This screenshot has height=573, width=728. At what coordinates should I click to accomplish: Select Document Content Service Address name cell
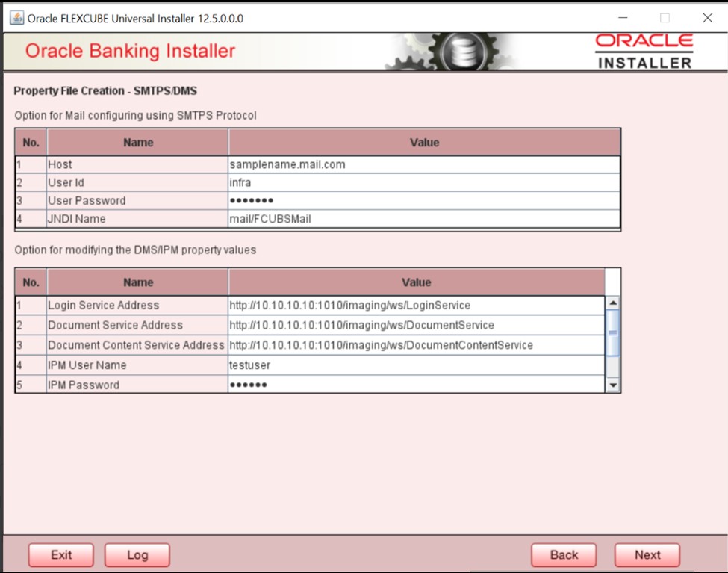click(137, 345)
